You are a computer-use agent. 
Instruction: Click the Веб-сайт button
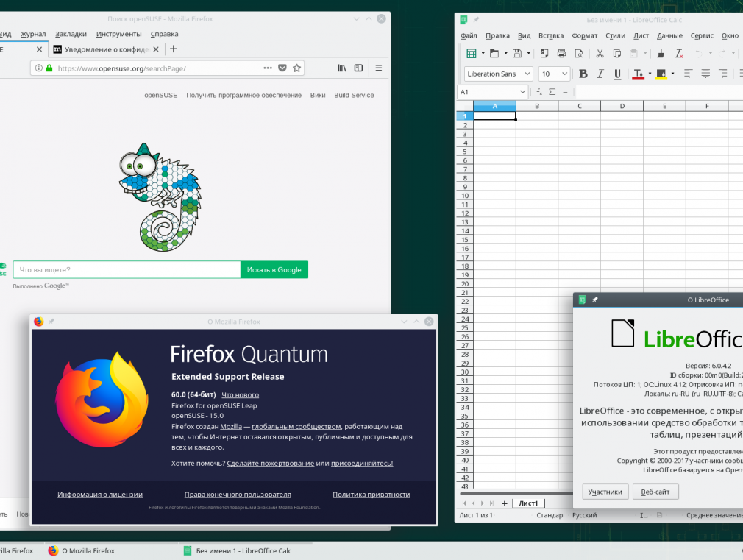pyautogui.click(x=655, y=492)
